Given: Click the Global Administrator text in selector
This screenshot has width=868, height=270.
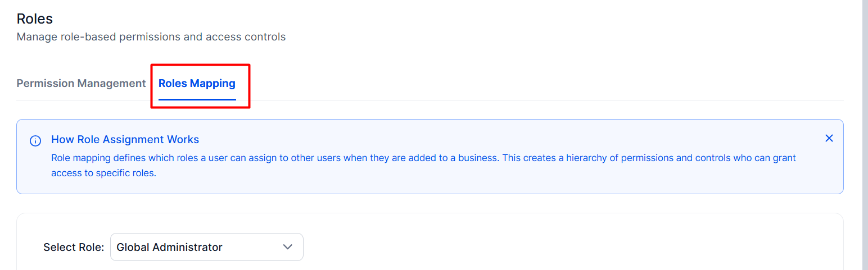Looking at the screenshot, I should [170, 247].
